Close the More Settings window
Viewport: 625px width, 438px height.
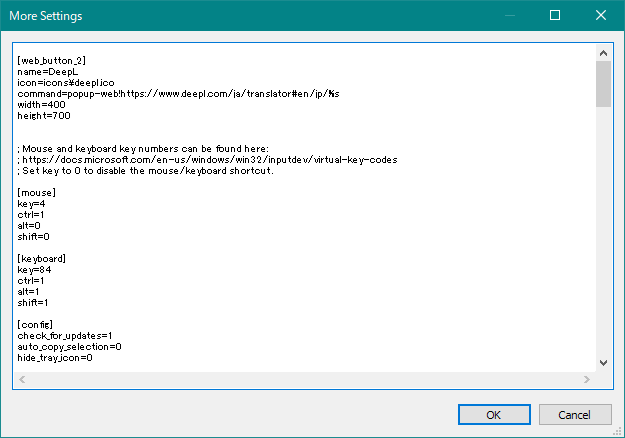[601, 15]
